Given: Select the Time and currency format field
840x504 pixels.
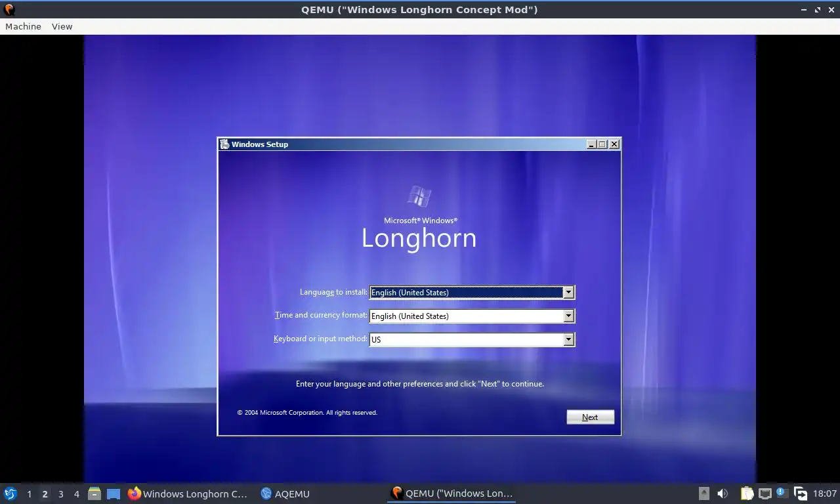Looking at the screenshot, I should click(472, 316).
